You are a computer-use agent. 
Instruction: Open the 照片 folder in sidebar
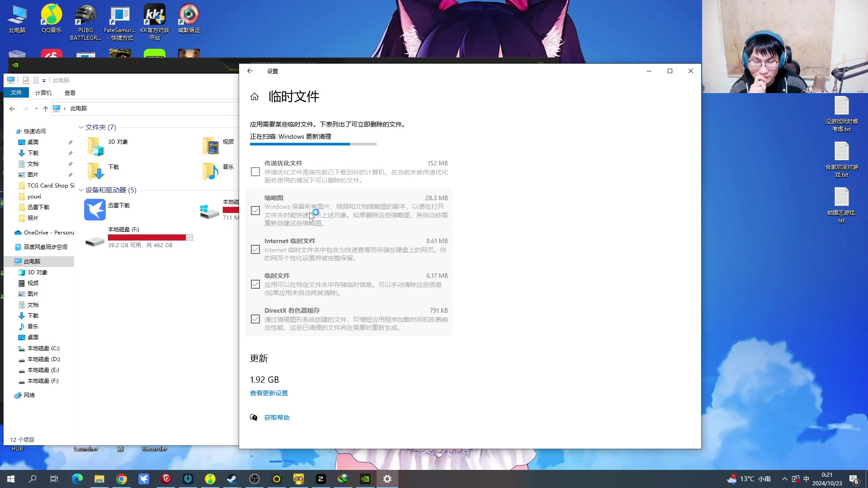click(29, 218)
